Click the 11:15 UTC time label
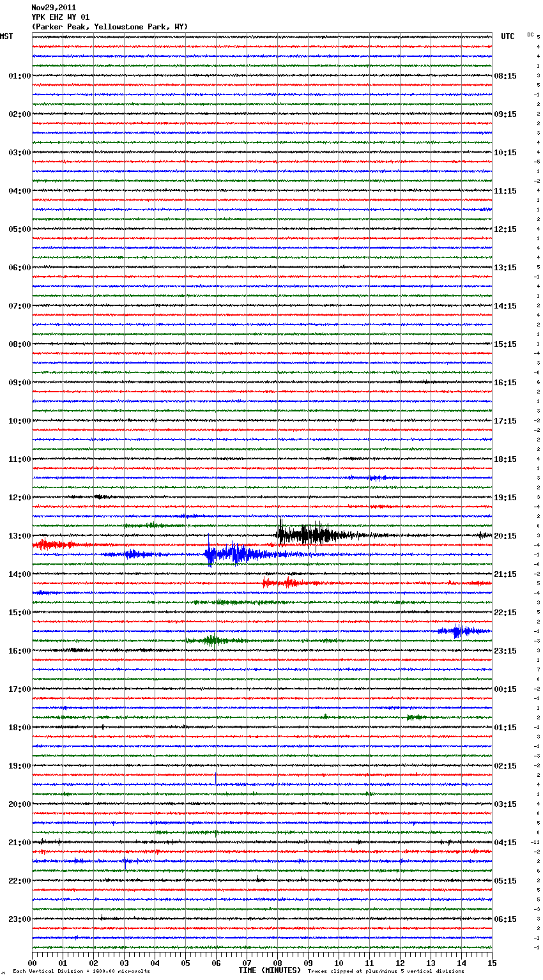 pos(505,191)
